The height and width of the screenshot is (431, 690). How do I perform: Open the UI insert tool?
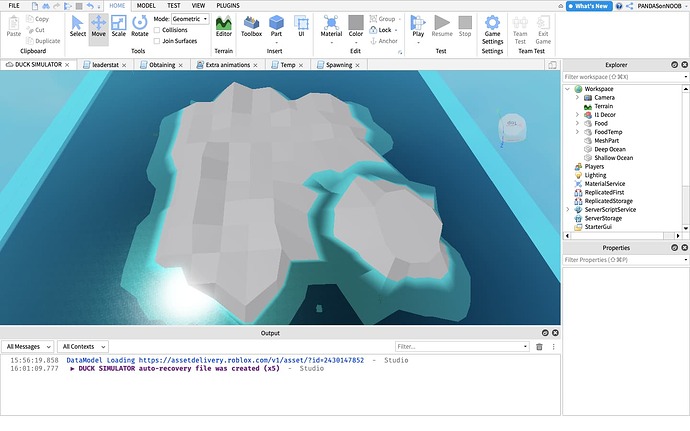[x=301, y=26]
